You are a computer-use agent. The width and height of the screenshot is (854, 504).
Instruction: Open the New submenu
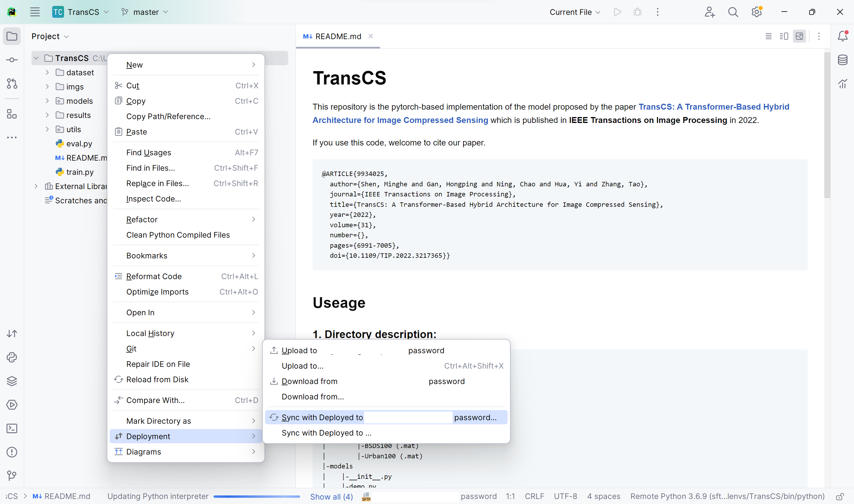186,65
